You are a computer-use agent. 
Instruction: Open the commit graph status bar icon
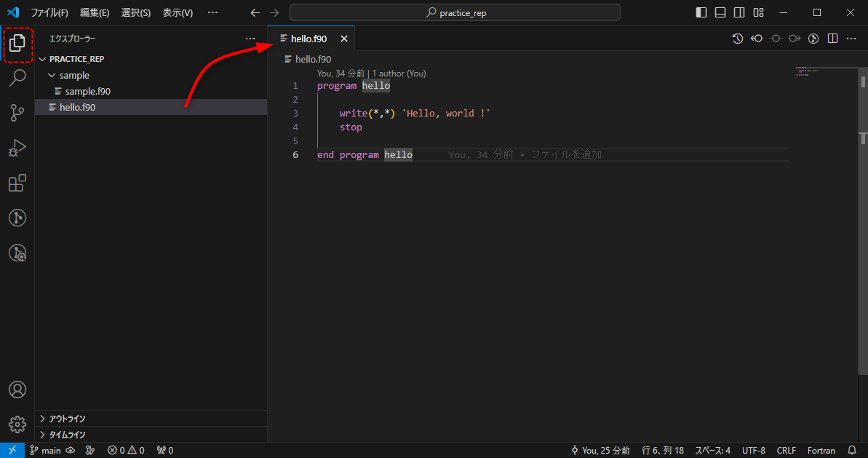click(x=90, y=450)
